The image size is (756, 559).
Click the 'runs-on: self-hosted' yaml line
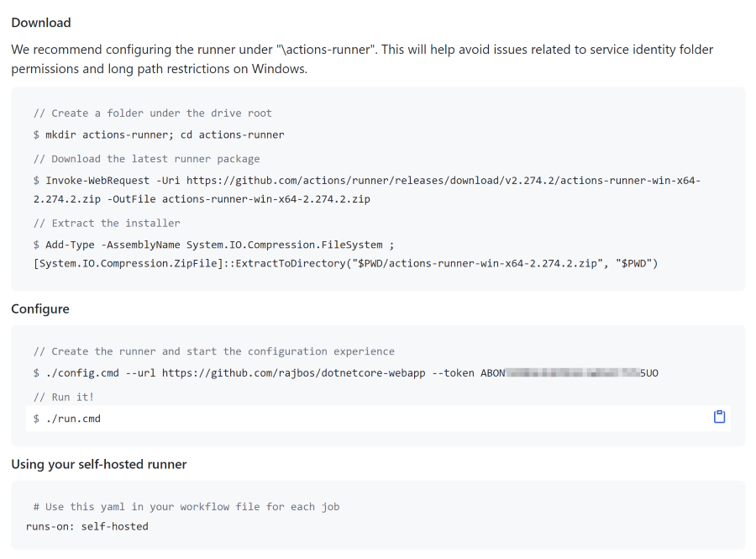87,526
